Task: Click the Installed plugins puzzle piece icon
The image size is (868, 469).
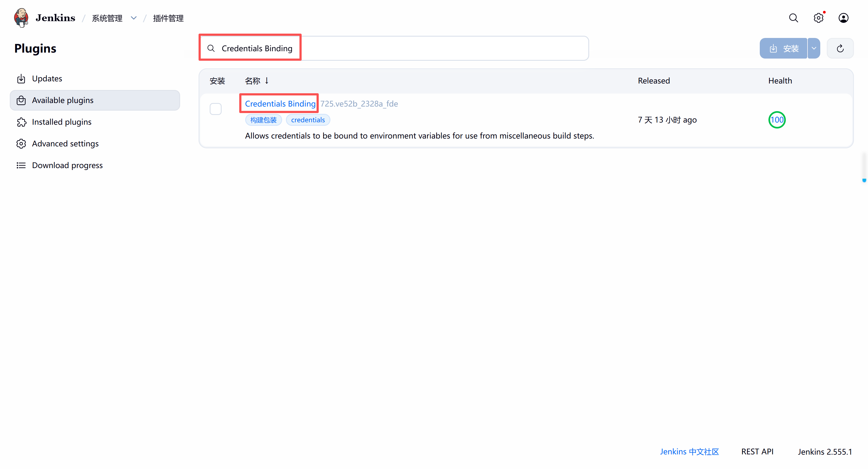Action: (x=21, y=122)
